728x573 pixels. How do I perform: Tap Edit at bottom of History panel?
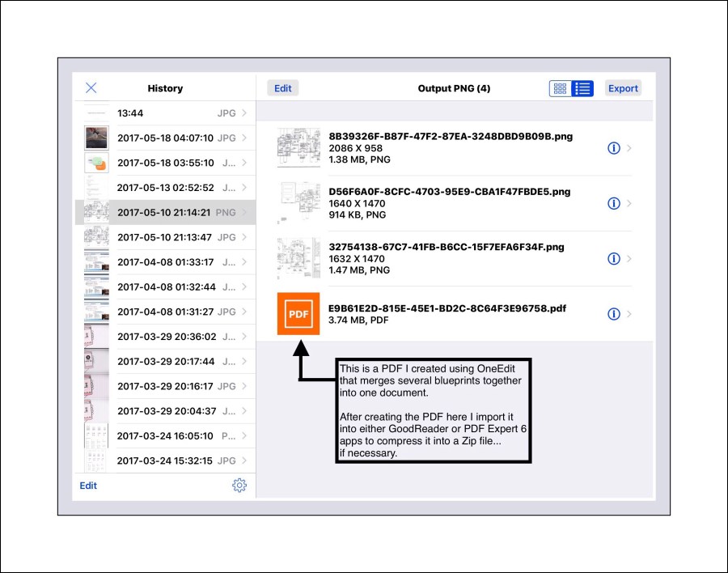click(88, 486)
